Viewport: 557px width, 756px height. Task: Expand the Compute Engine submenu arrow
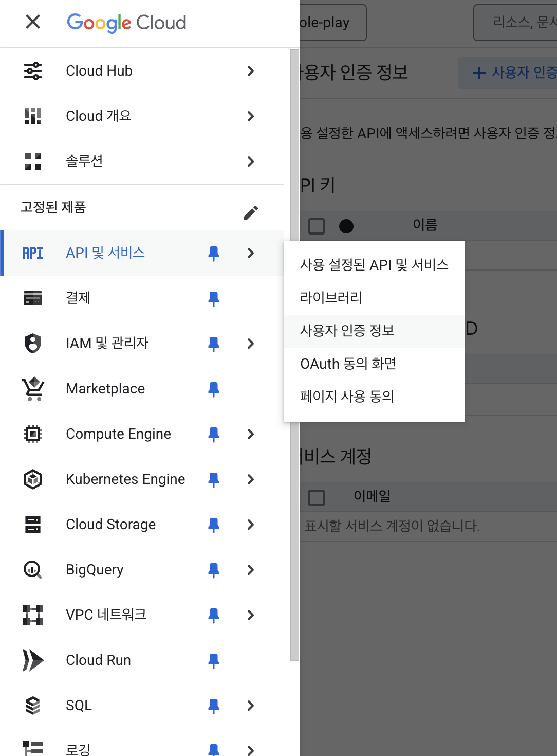pos(251,434)
